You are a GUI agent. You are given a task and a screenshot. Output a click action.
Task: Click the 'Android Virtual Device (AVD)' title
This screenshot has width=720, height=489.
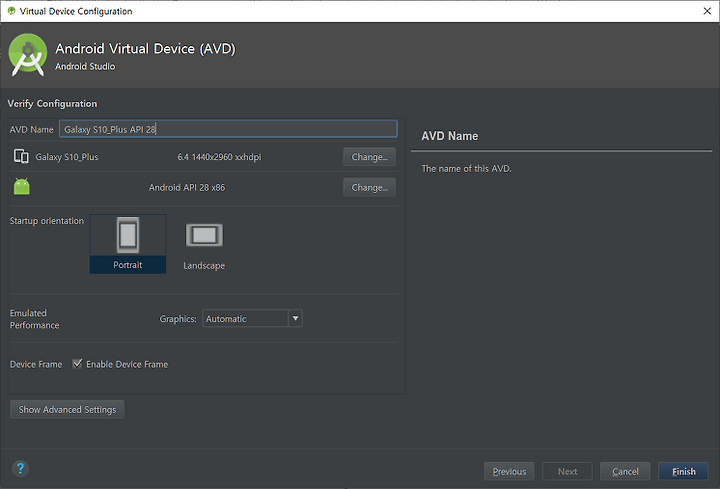(x=145, y=49)
